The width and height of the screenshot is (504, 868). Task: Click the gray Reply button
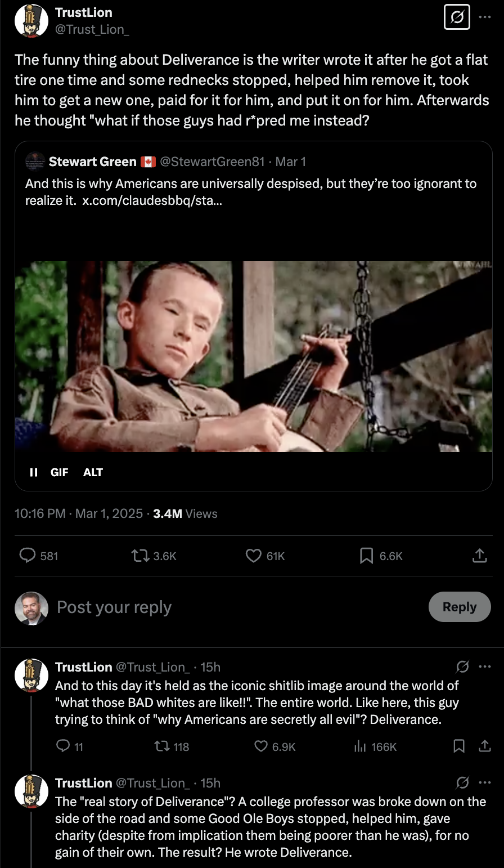coord(459,607)
